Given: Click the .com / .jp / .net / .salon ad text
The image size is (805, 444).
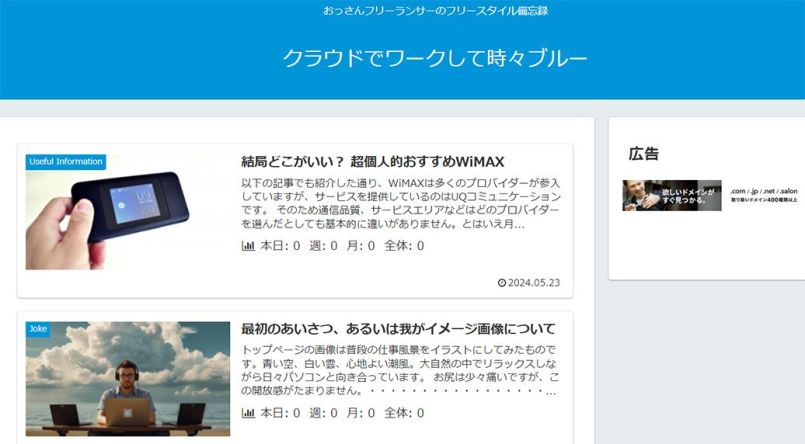Looking at the screenshot, I should click(x=764, y=191).
